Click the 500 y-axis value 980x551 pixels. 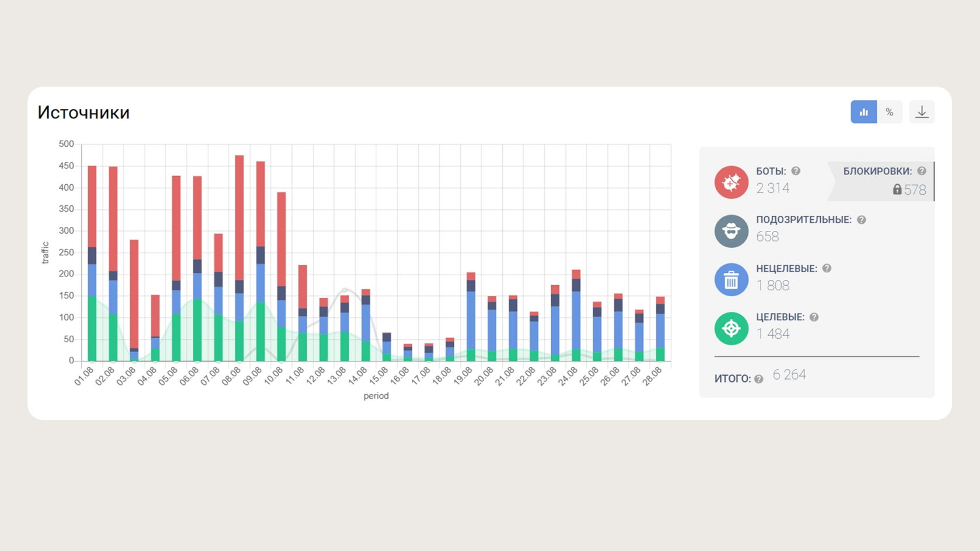point(66,144)
